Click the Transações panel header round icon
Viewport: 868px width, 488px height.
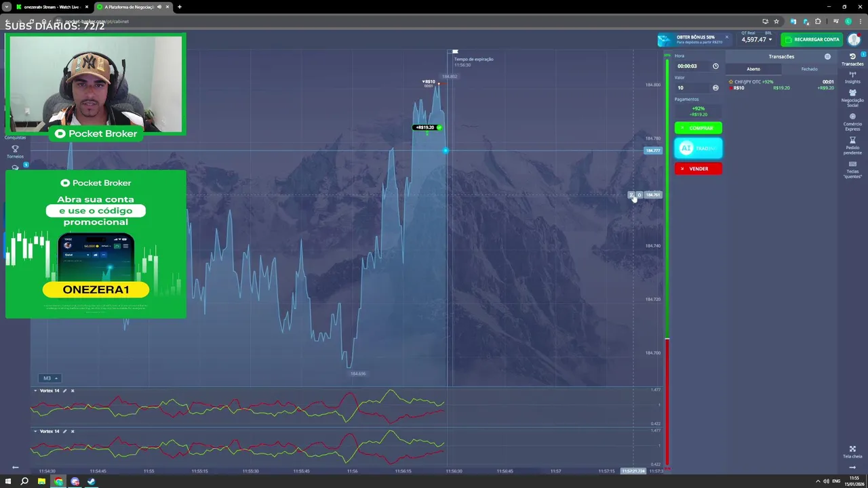pyautogui.click(x=827, y=56)
